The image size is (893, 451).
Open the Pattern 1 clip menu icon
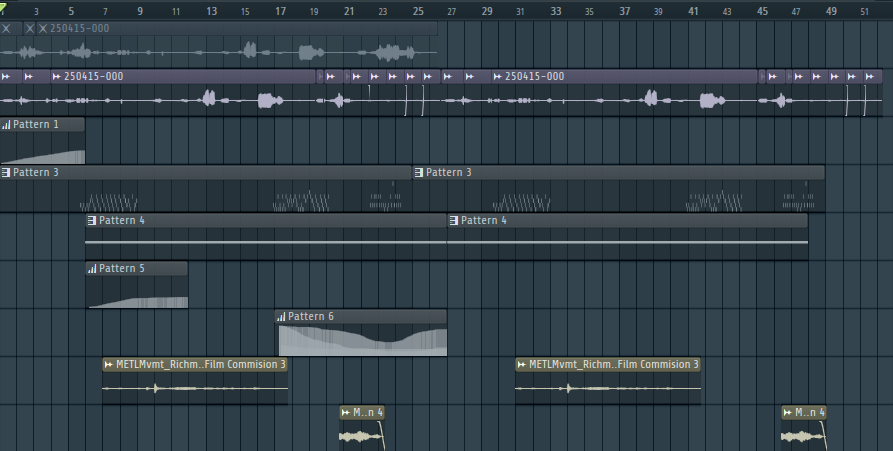pos(6,125)
